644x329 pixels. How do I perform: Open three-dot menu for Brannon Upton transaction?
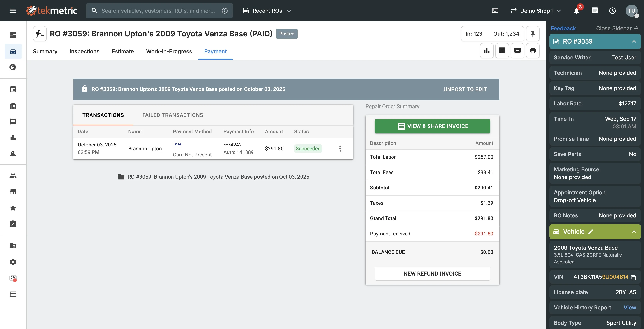pos(340,149)
